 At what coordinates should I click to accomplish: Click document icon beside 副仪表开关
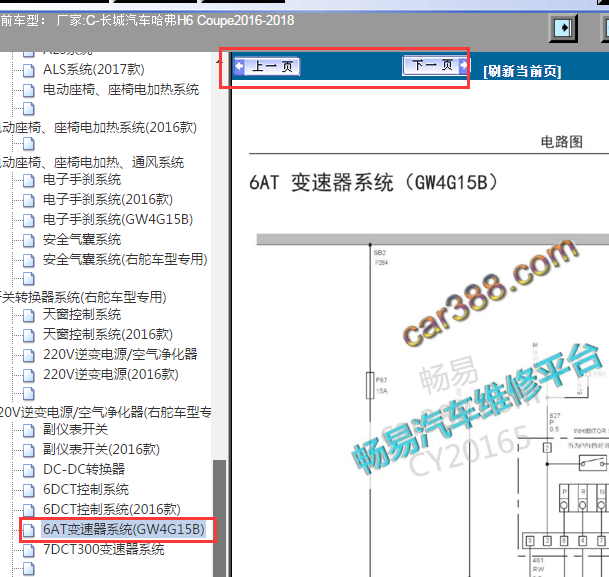(28, 430)
